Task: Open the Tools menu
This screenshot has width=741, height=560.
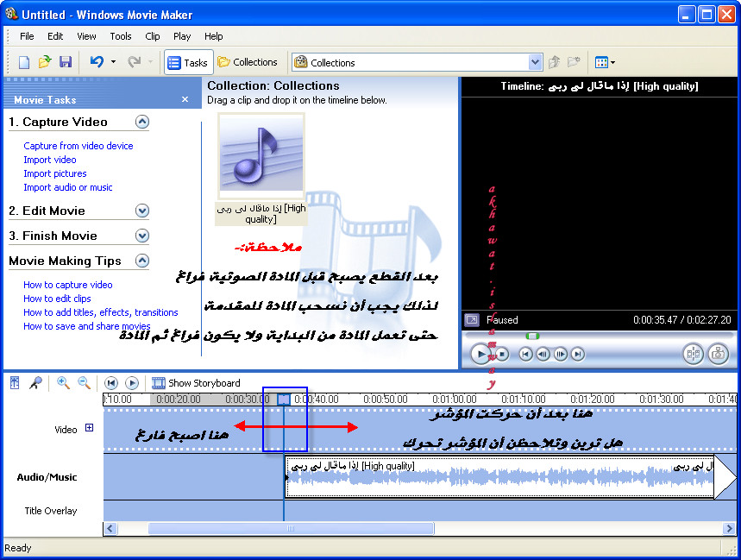Action: tap(121, 36)
